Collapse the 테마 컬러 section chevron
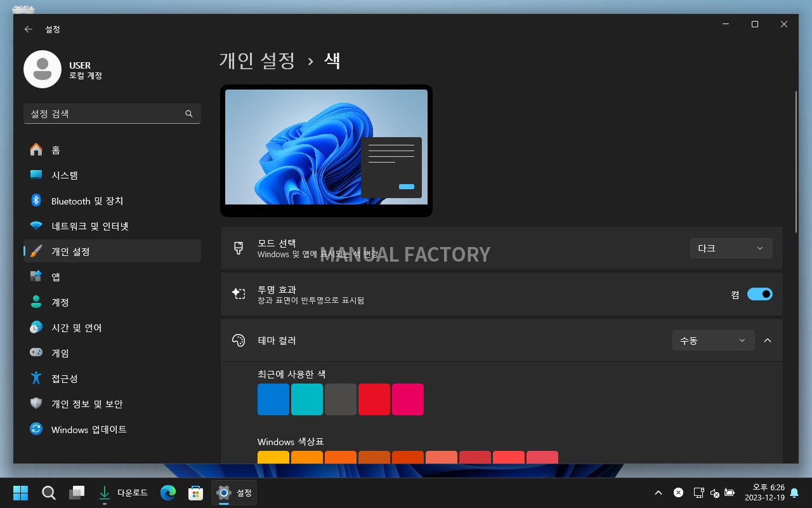 768,340
